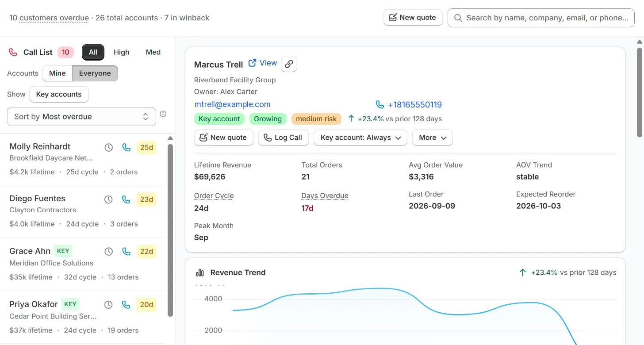The image size is (644, 345).
Task: Click phone icon in Grace Ahn row
Action: [126, 252]
